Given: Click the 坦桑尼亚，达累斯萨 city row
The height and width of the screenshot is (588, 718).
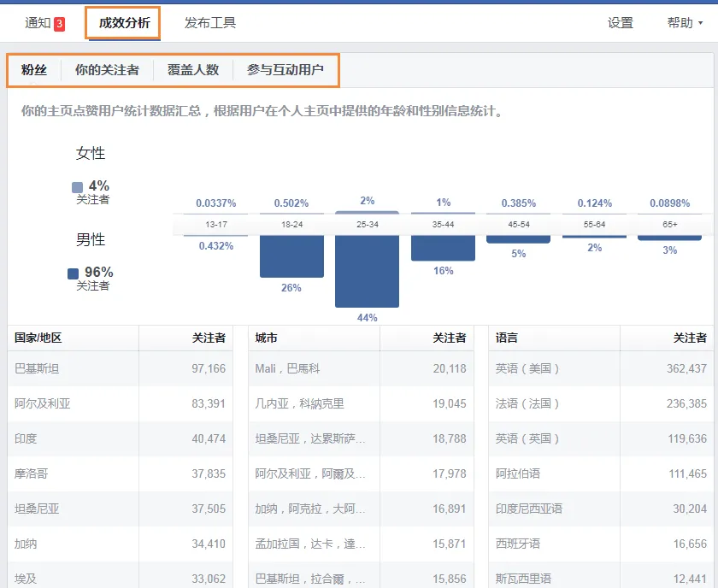Looking at the screenshot, I should coord(361,438).
